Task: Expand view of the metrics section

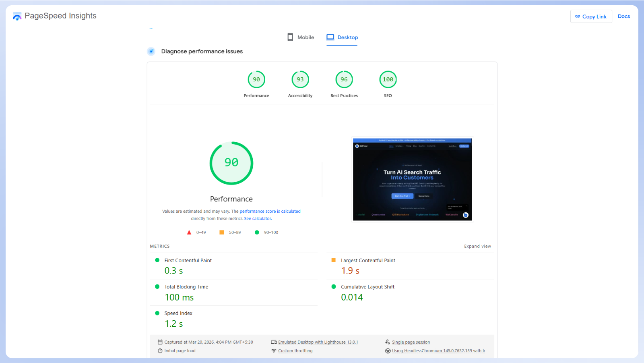Action: (477, 246)
